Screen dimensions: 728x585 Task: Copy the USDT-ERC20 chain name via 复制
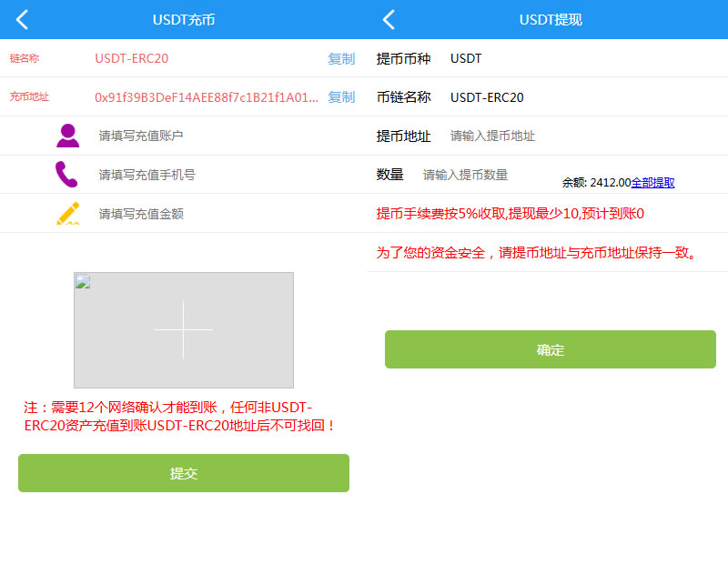point(341,58)
